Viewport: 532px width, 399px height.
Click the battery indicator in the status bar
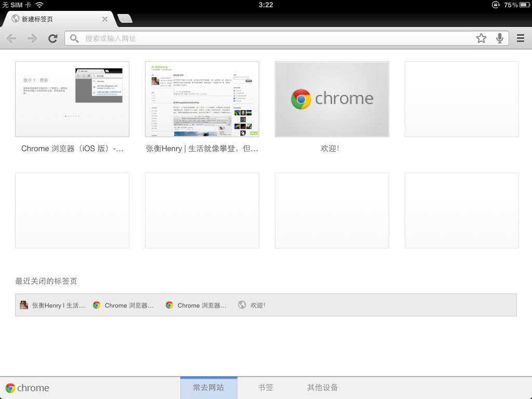point(524,5)
